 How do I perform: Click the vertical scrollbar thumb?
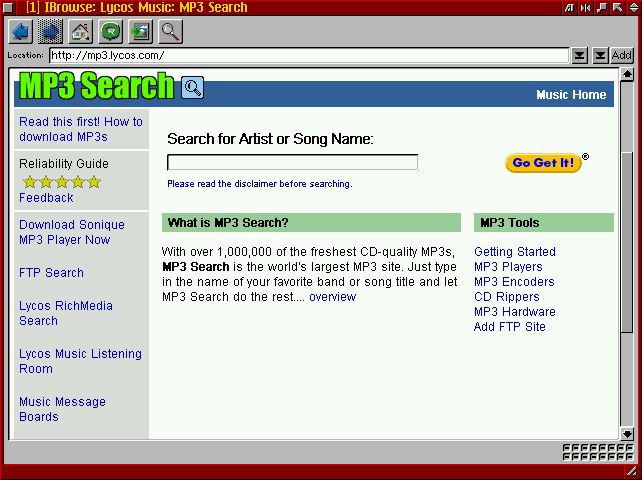(627, 242)
